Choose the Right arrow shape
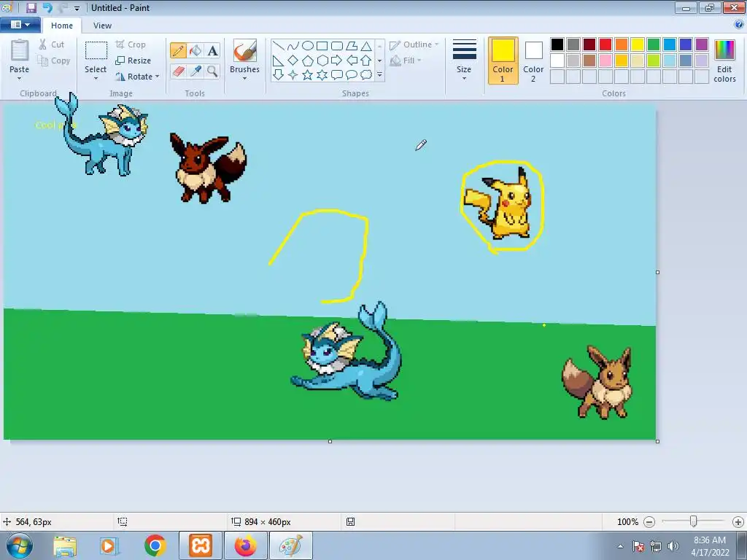This screenshot has height=560, width=747. [x=337, y=61]
